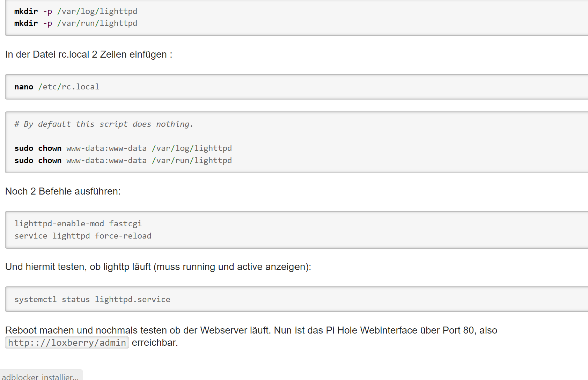Click the mkdir /var/run/lighttpd line
This screenshot has height=380, width=588.
76,23
